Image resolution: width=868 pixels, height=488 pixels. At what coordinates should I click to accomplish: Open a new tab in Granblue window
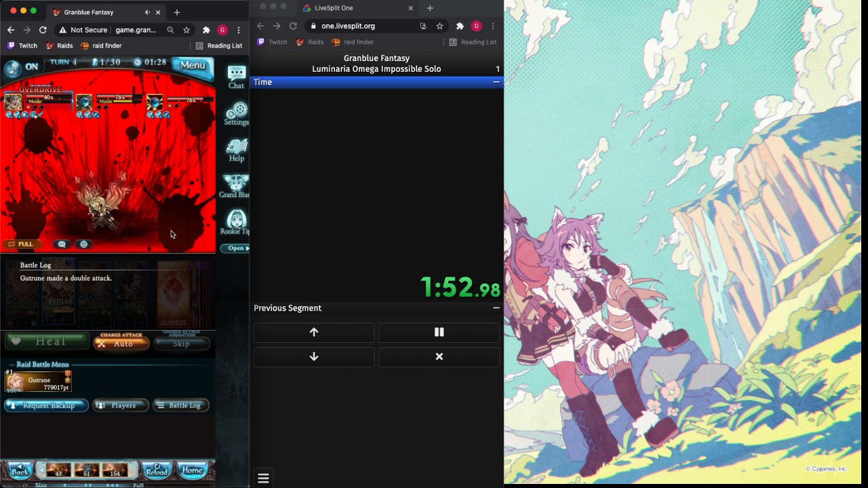coord(177,12)
